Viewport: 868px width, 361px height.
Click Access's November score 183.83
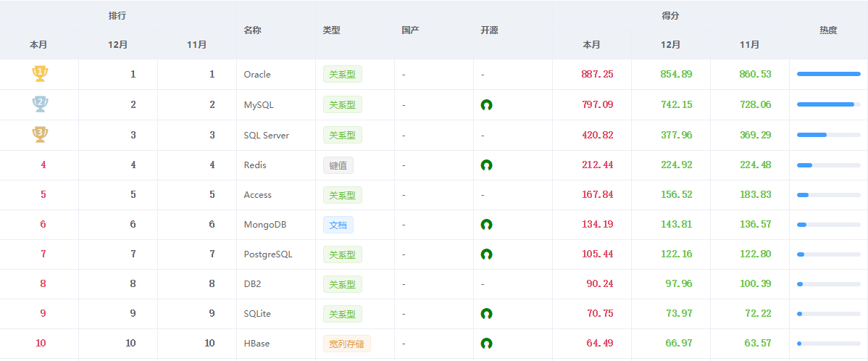point(756,195)
